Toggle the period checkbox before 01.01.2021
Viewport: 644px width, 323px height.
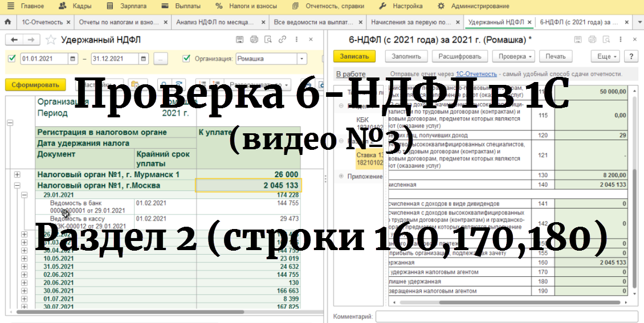click(x=12, y=58)
